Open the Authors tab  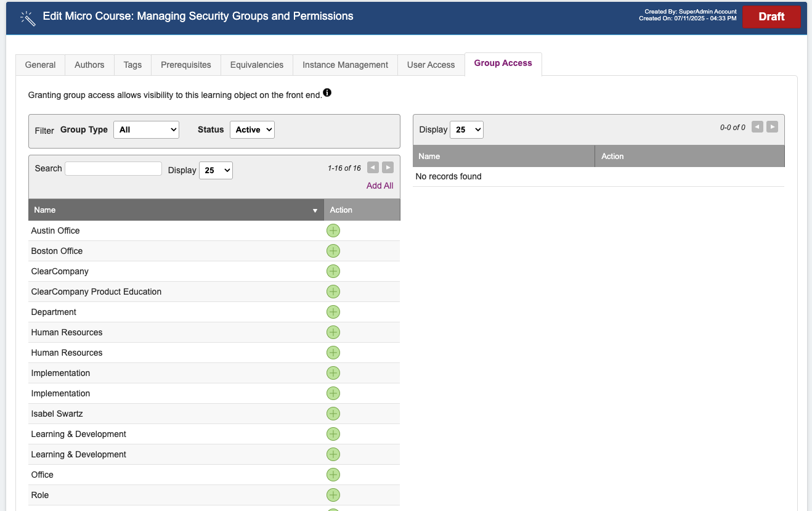[x=89, y=65]
